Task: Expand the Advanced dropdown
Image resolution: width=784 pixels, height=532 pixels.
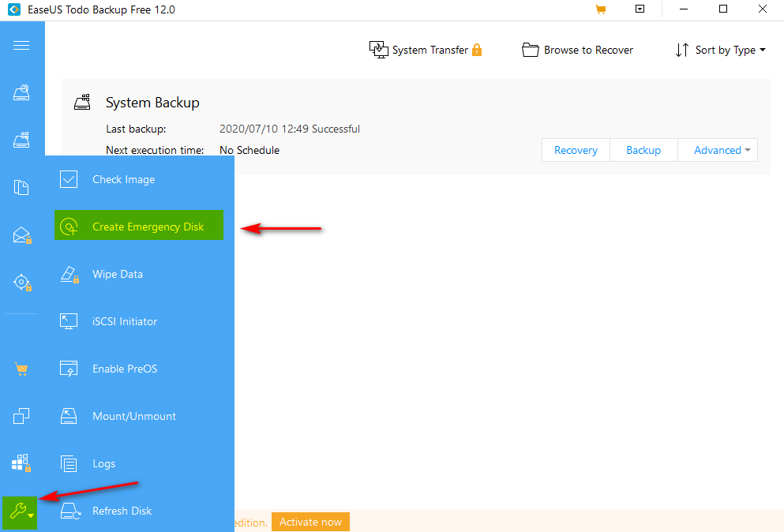Action: click(718, 150)
